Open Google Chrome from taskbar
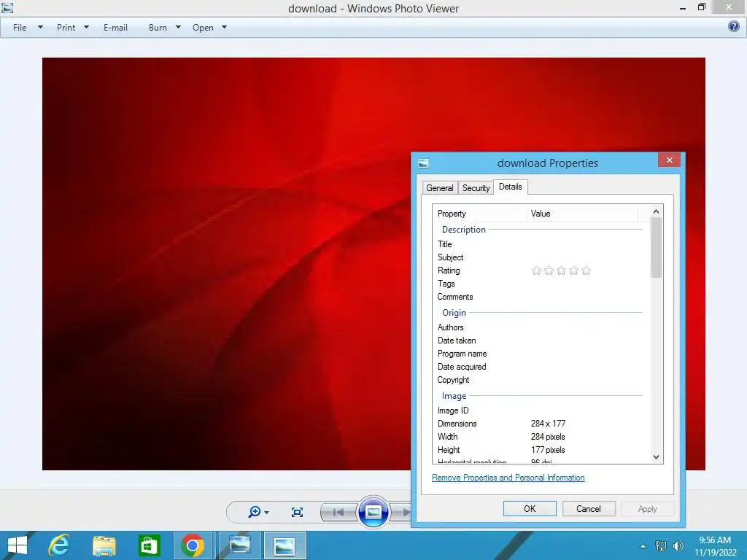The image size is (747, 560). pyautogui.click(x=193, y=545)
